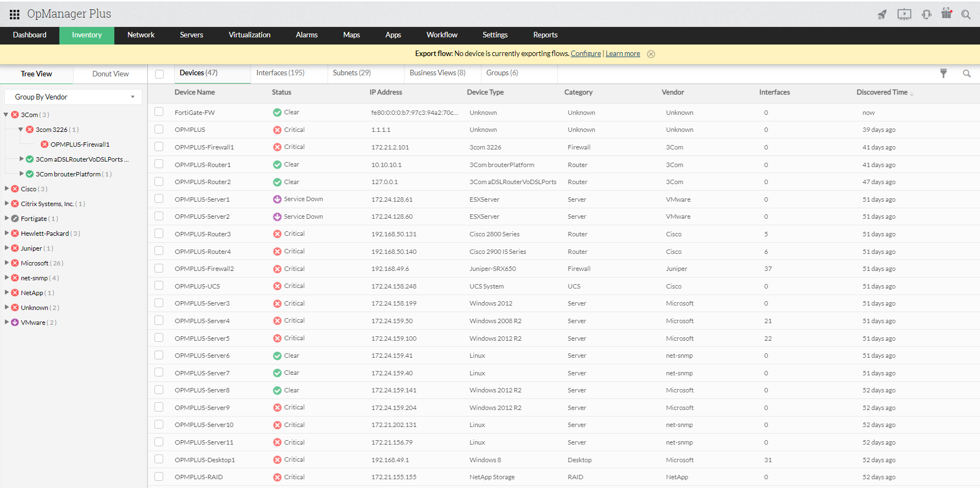
Task: Open the OPMPLUS-Router4 device link
Action: pyautogui.click(x=203, y=252)
